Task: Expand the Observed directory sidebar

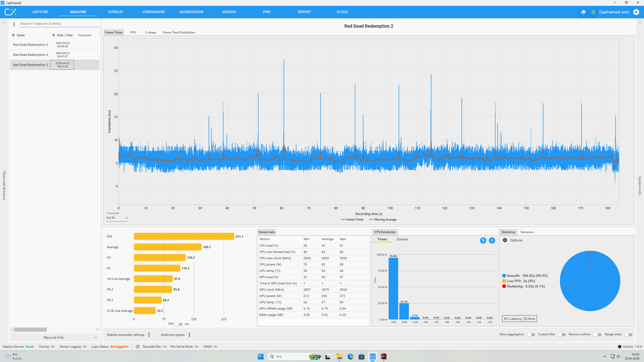Action: [x=4, y=23]
